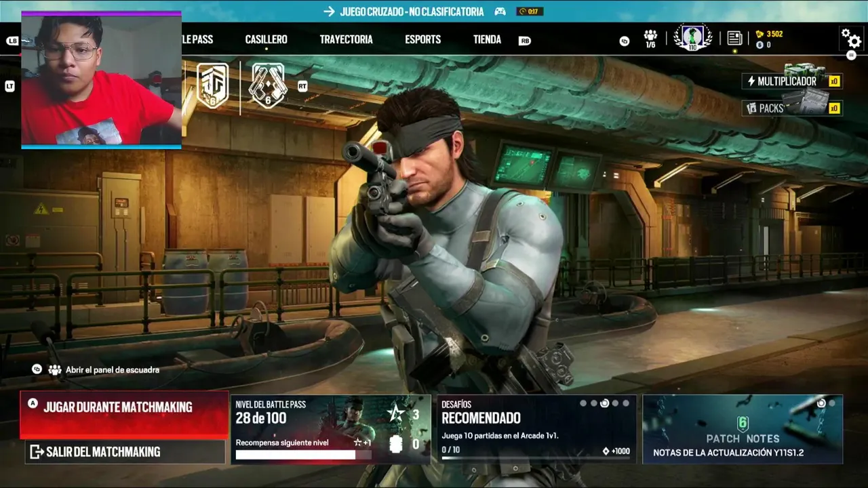Open the Esports tab
Image resolution: width=868 pixels, height=488 pixels.
(423, 40)
